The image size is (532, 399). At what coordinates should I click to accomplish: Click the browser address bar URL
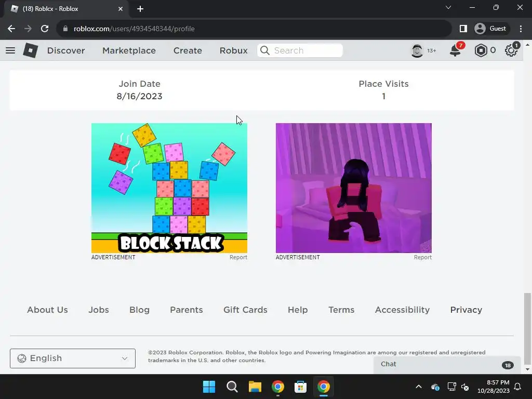135,29
